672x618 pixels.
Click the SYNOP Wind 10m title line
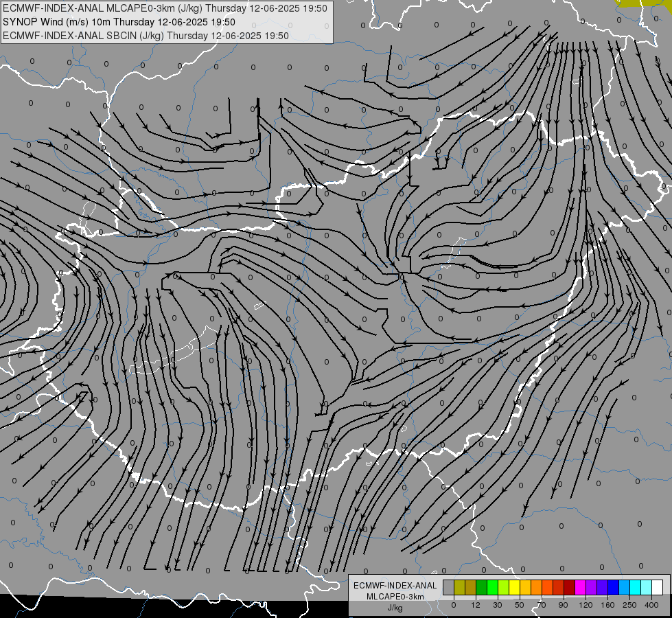[119, 22]
